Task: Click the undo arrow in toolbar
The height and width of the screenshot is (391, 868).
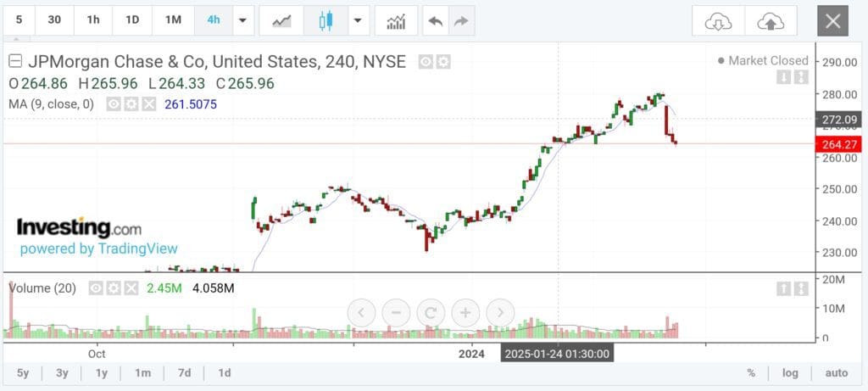Action: (436, 20)
